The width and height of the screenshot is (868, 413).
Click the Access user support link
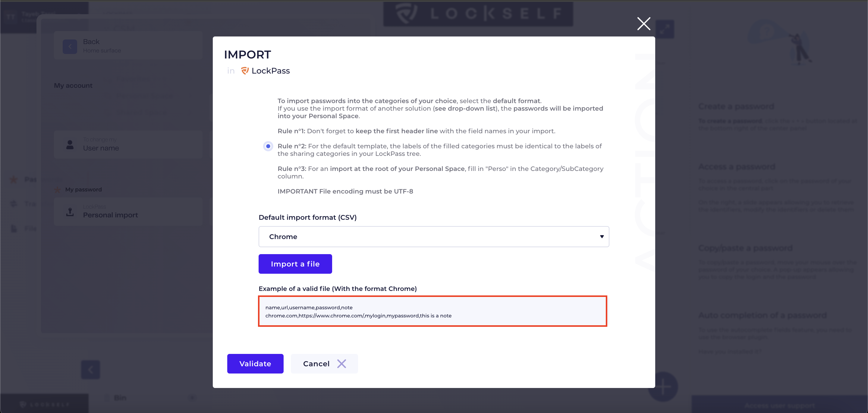click(x=779, y=405)
